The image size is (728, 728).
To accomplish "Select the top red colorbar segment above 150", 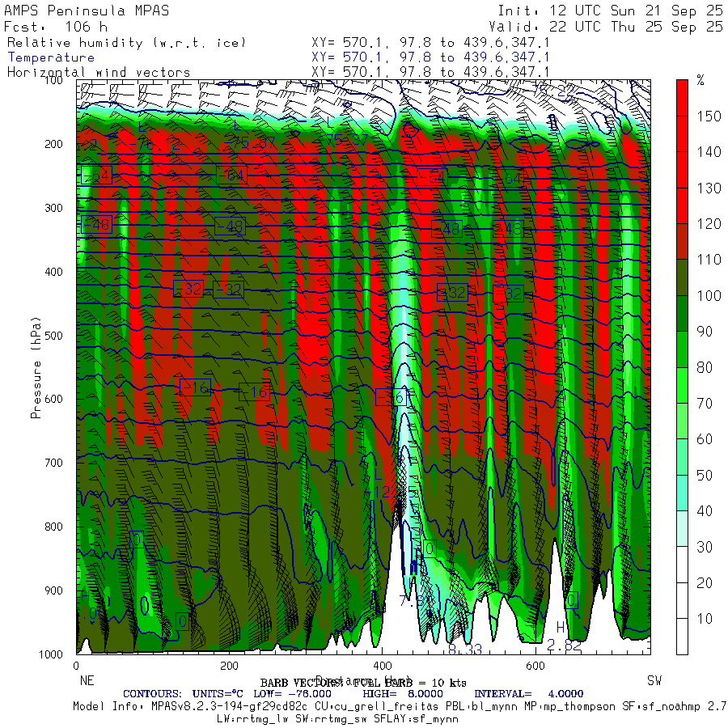I will click(682, 98).
